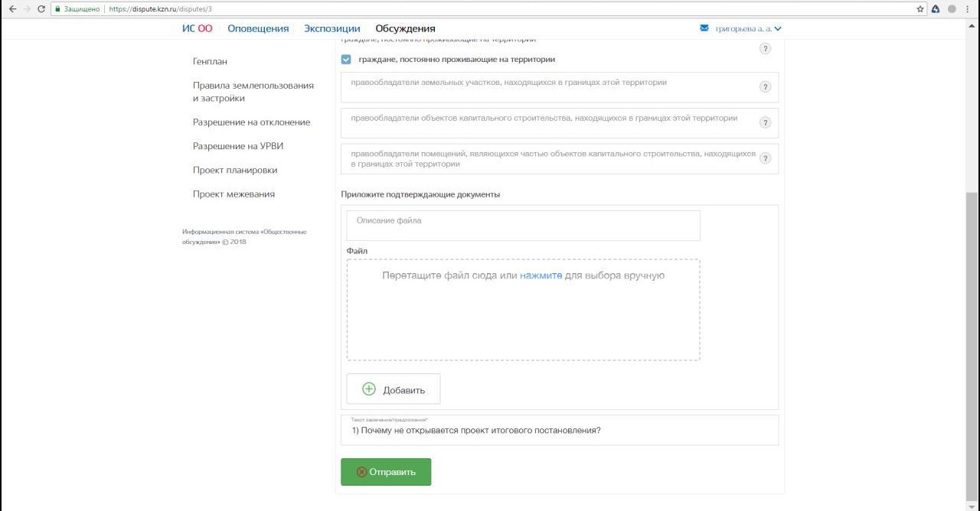Click the mail envelope icon in header
Viewport: 980px width, 511px height.
coord(704,28)
